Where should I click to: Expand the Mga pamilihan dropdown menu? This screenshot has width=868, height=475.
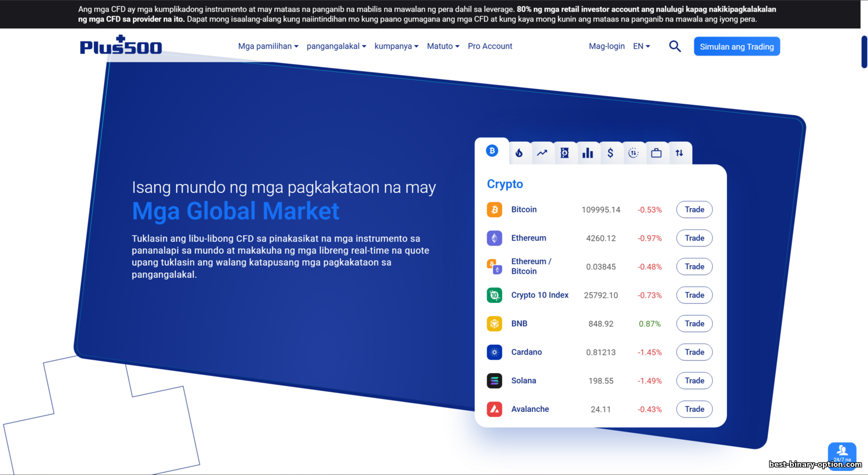tap(268, 46)
